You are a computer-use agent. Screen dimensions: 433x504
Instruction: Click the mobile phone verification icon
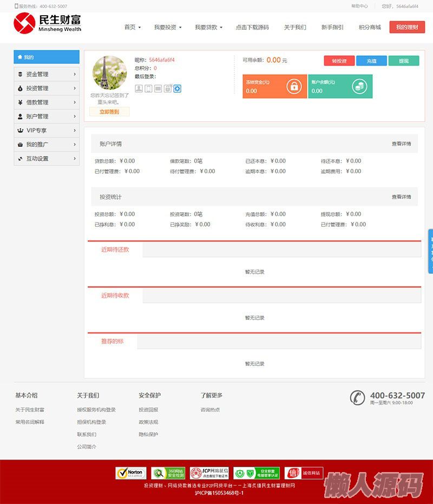coord(148,88)
